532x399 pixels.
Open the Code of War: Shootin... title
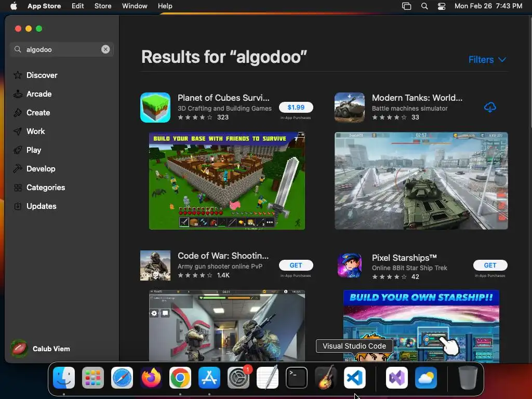point(223,256)
